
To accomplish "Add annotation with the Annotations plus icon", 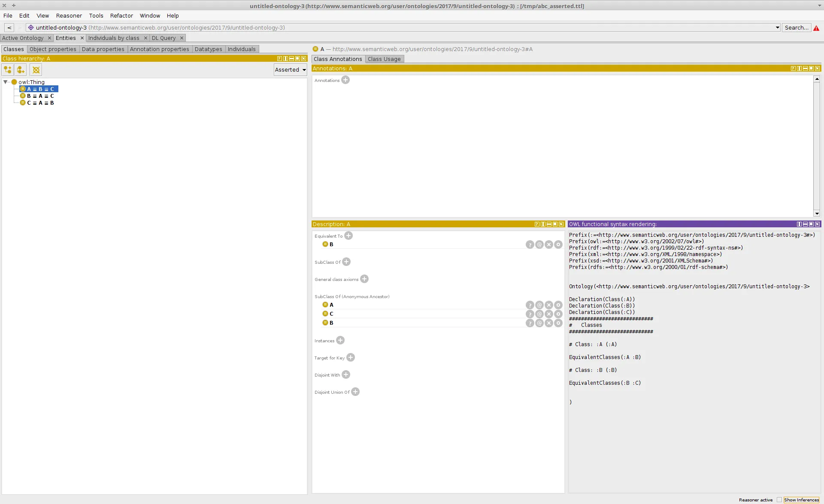I will tap(345, 80).
